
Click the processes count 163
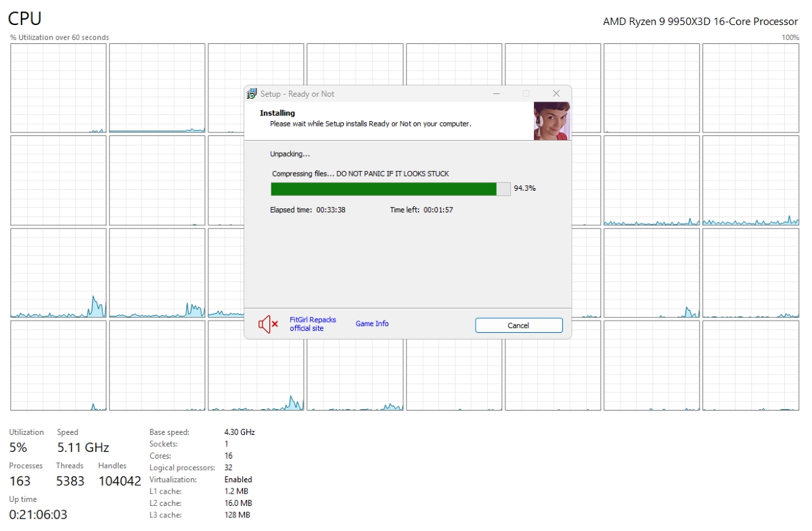point(20,481)
